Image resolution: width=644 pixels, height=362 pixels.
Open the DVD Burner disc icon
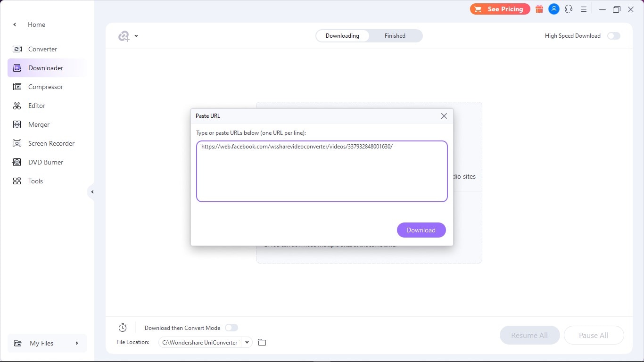(x=17, y=162)
